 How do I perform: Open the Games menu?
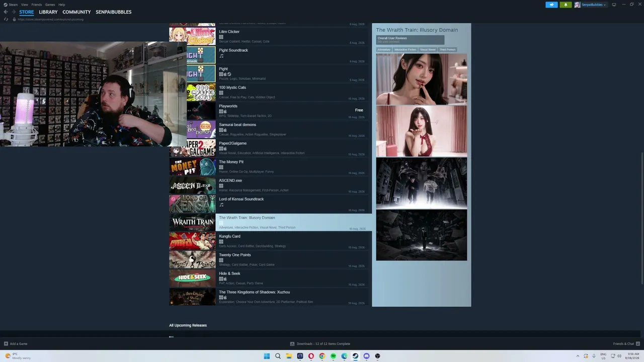point(50,5)
